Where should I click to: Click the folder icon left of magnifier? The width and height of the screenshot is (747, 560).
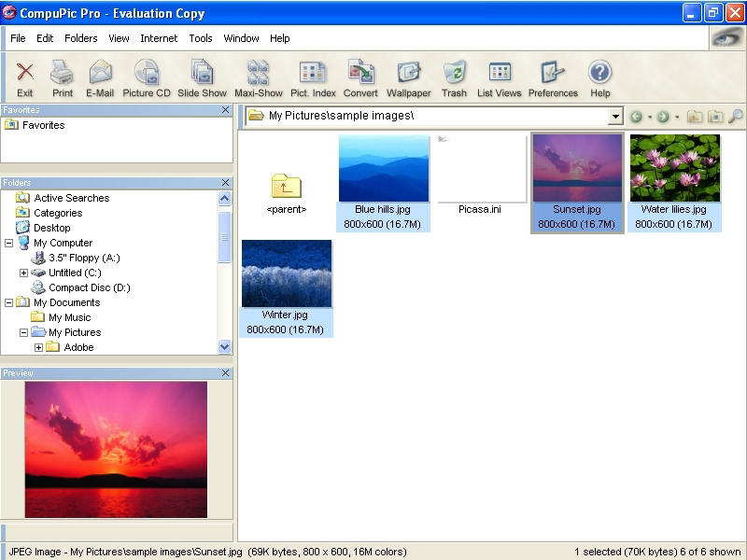[x=715, y=116]
